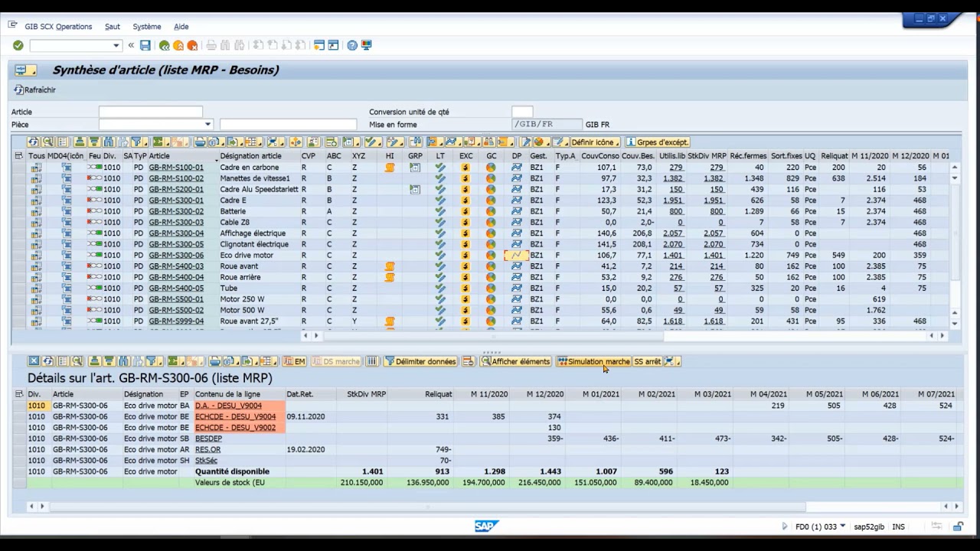Screen dimensions: 980x551
Task: Open the command field dropdown arrow
Action: tap(116, 46)
